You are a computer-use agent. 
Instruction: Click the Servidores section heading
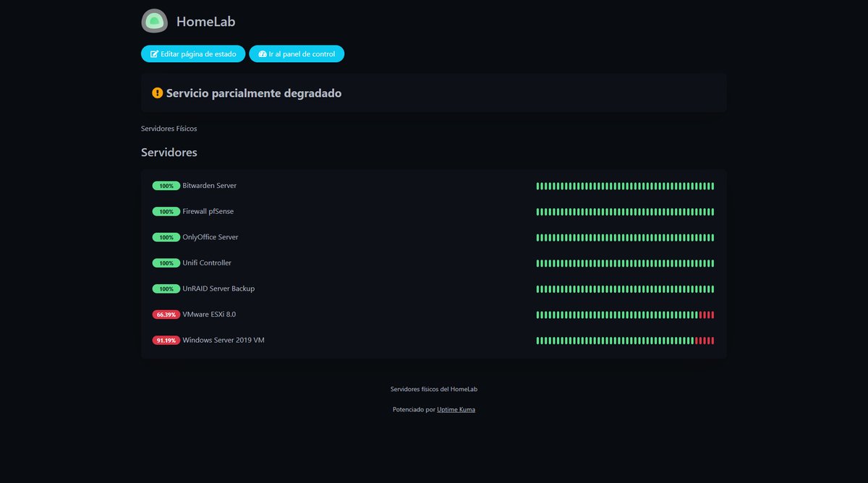(169, 152)
